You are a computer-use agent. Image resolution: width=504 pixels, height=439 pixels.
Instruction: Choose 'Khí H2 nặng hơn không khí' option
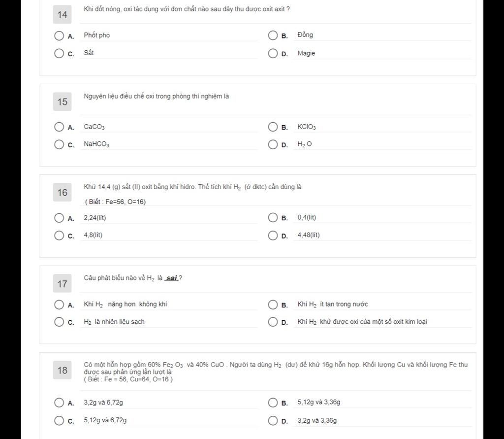point(59,304)
